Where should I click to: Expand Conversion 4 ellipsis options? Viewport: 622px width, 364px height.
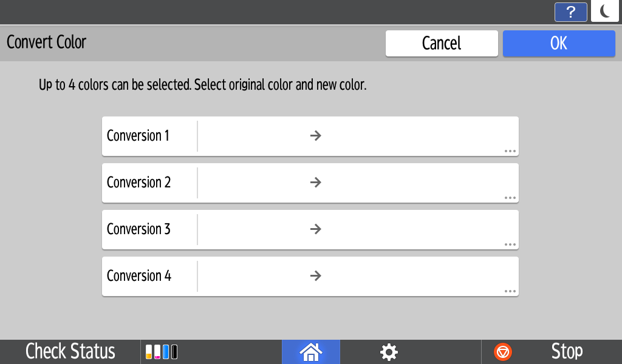pyautogui.click(x=510, y=291)
